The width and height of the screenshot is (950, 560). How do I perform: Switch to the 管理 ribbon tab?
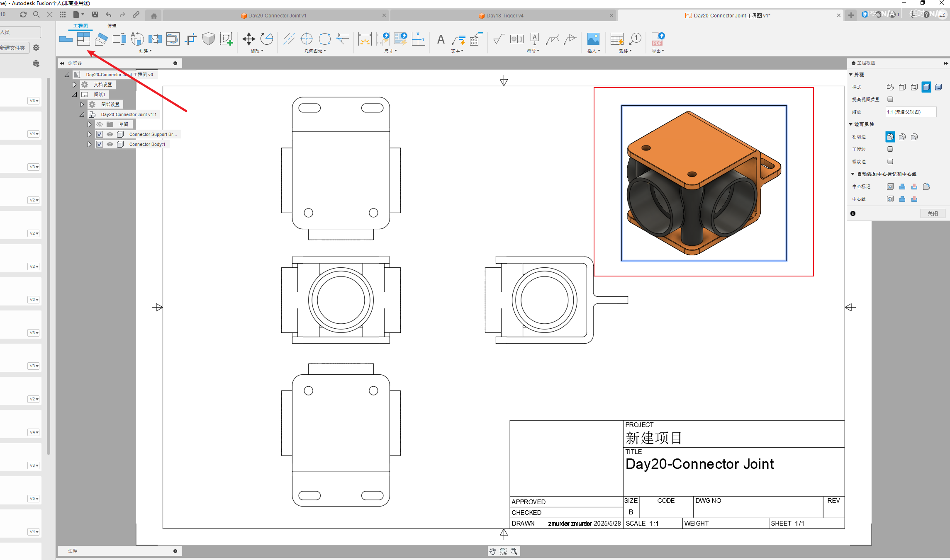coord(112,26)
